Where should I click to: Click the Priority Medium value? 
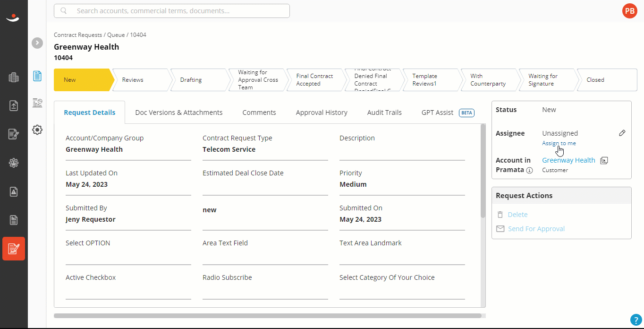pyautogui.click(x=353, y=184)
